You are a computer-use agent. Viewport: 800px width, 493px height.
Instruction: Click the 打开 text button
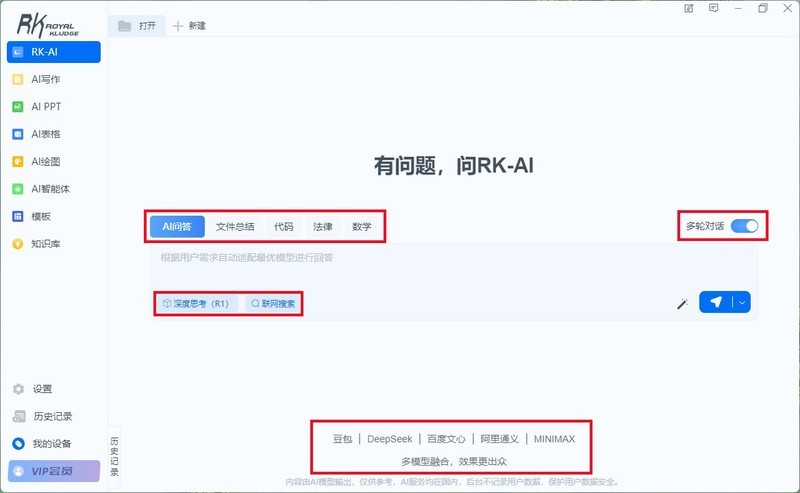pyautogui.click(x=147, y=26)
